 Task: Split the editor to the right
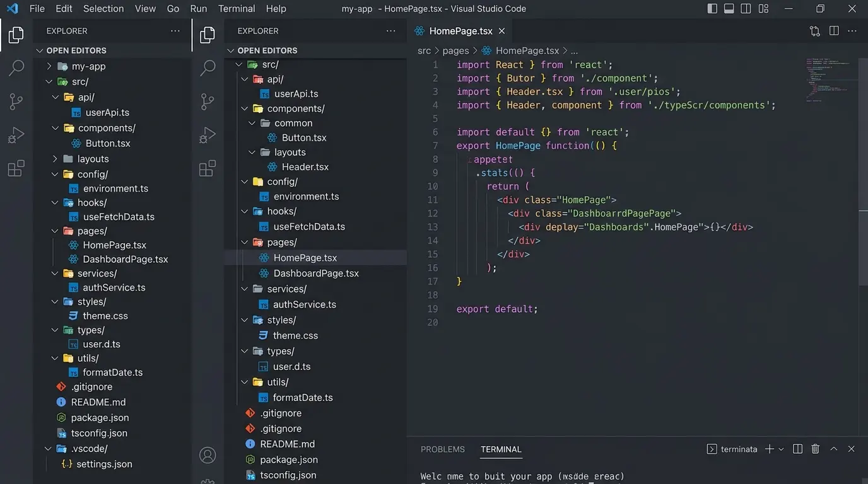click(x=834, y=31)
